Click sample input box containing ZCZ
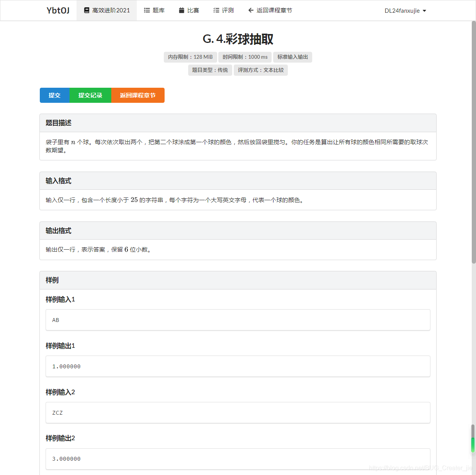The height and width of the screenshot is (475, 476). point(238,413)
